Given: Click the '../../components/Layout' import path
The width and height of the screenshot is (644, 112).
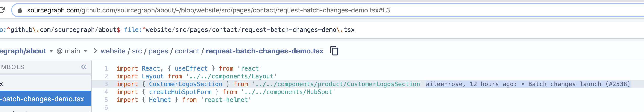Looking at the screenshot, I should point(231,76).
